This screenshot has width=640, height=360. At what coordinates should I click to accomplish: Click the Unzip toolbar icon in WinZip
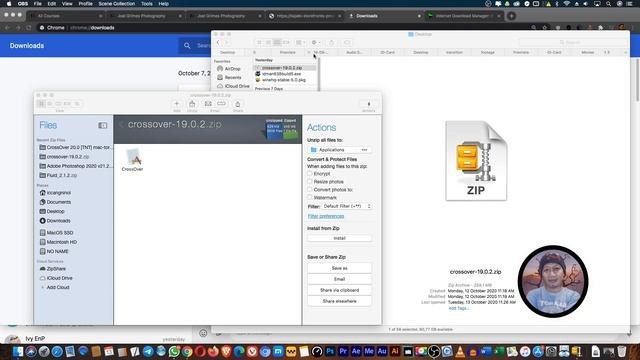pyautogui.click(x=192, y=104)
